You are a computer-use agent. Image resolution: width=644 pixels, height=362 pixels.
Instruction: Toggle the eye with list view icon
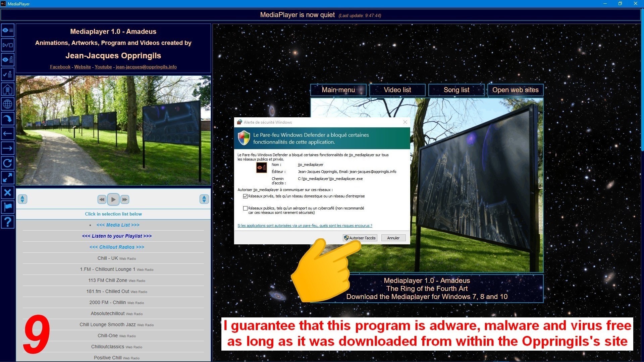pos(7,30)
